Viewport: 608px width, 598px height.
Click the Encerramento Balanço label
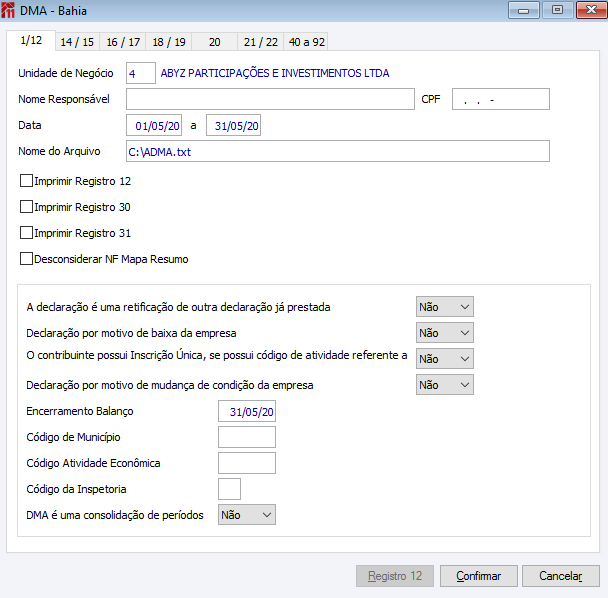click(x=80, y=411)
